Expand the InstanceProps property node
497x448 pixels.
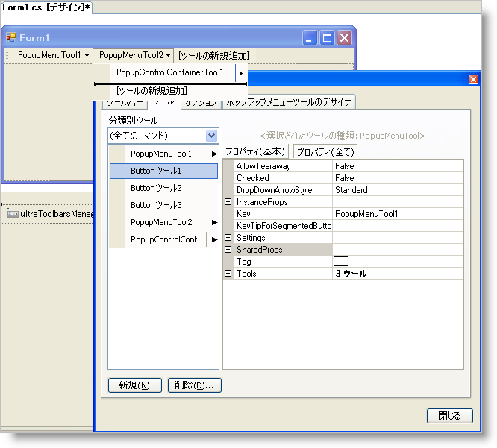[x=228, y=202]
